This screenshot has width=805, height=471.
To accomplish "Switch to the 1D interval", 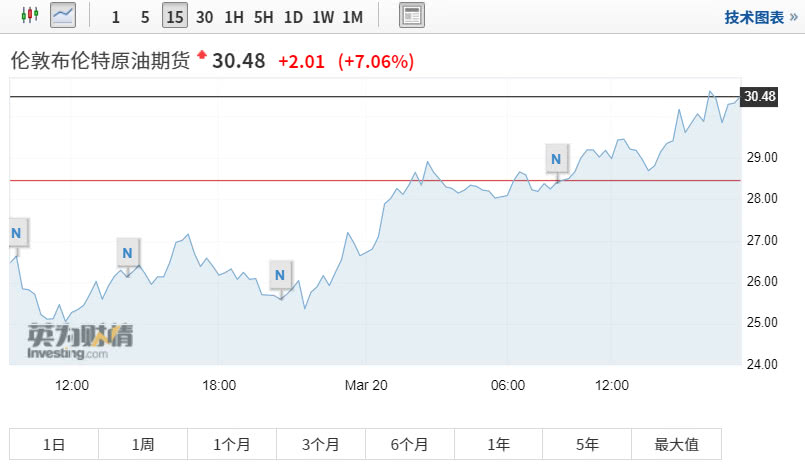I will pos(293,17).
